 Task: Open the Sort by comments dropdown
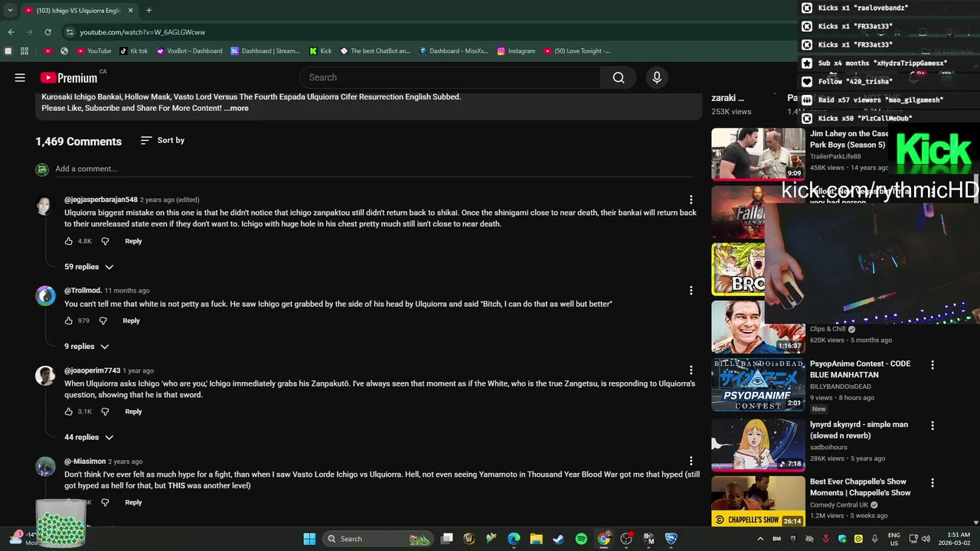[x=162, y=140]
